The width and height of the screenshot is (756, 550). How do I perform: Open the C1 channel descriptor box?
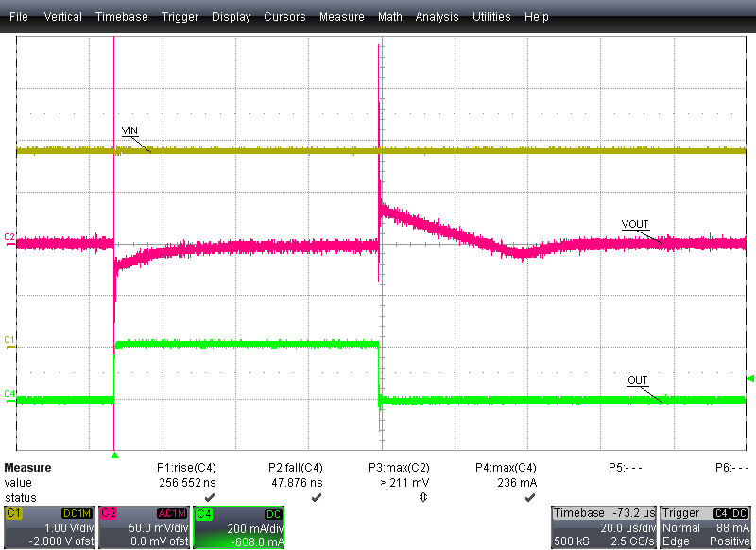[x=49, y=526]
